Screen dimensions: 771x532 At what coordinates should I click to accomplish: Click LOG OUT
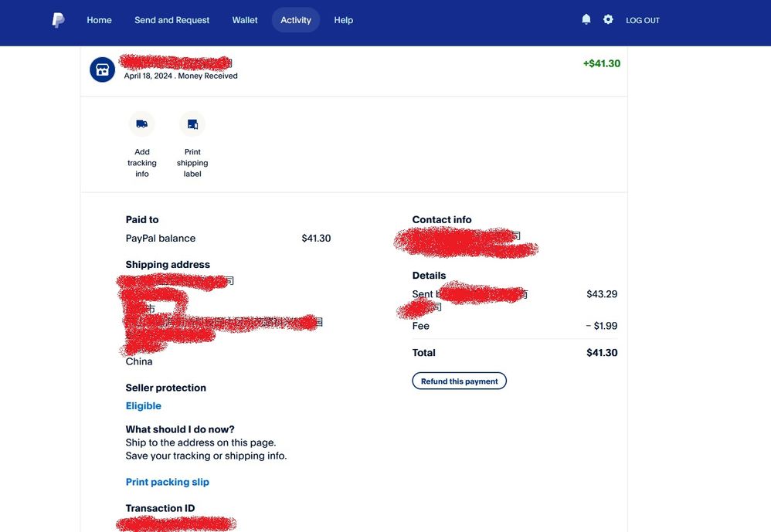point(643,19)
